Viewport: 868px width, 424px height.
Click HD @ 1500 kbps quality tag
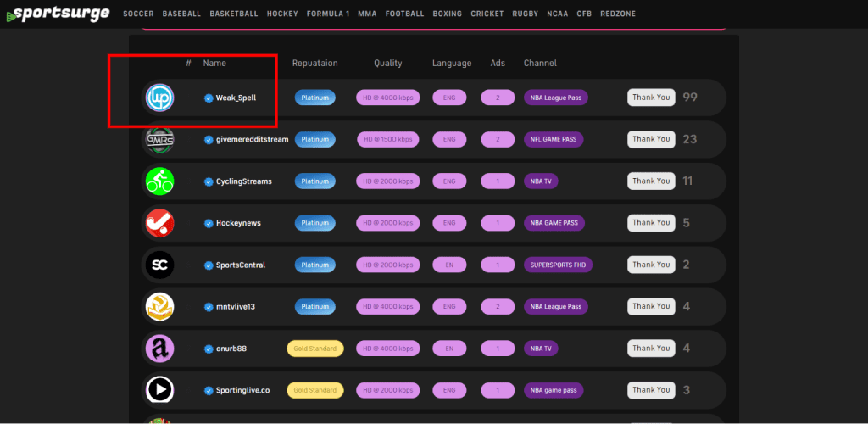[x=387, y=139]
